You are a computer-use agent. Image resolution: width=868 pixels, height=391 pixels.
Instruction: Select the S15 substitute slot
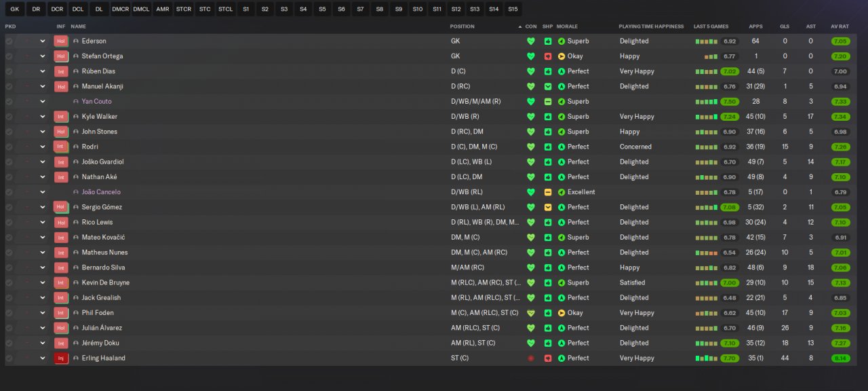513,10
